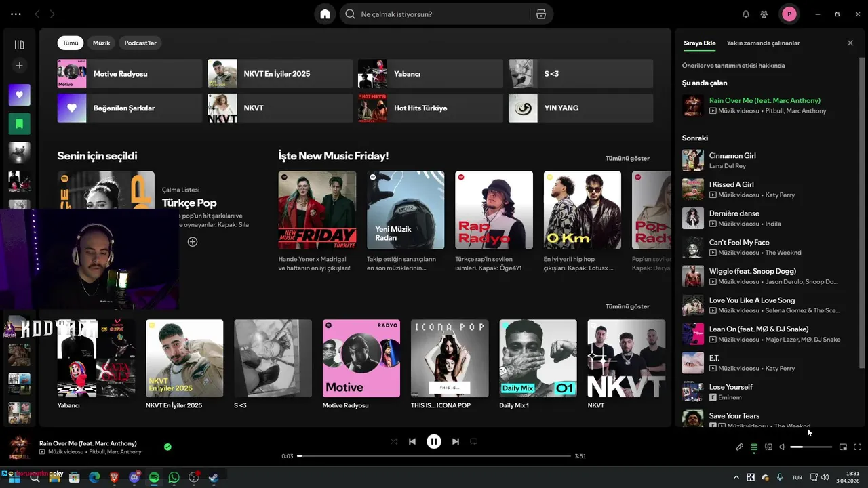The width and height of the screenshot is (868, 488).
Task: Open the miniplayer icon
Action: pos(843,447)
